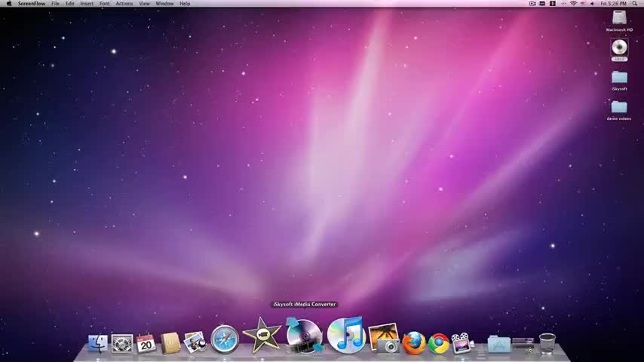Open the Wi-Fi status menu
The image size is (644, 362).
pos(573,3)
